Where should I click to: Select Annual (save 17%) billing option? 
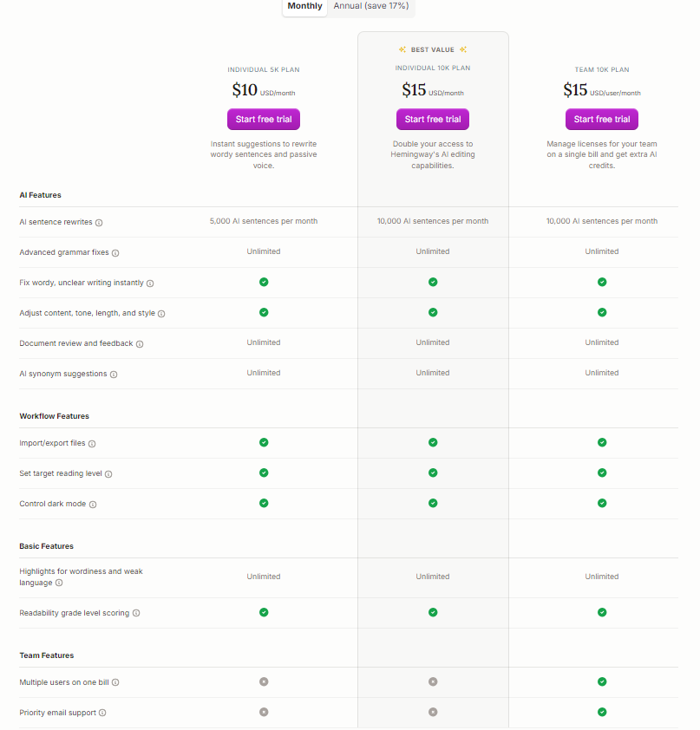[372, 6]
